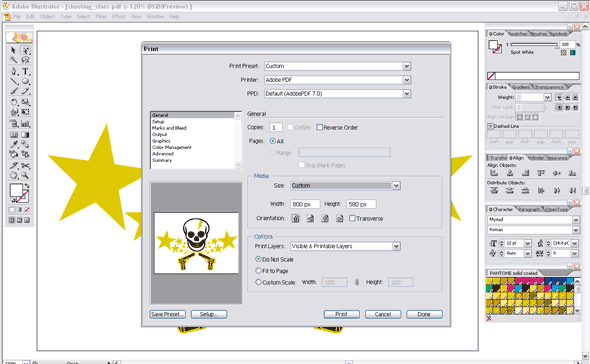Open the Object menu
The image size is (590, 364).
(47, 17)
